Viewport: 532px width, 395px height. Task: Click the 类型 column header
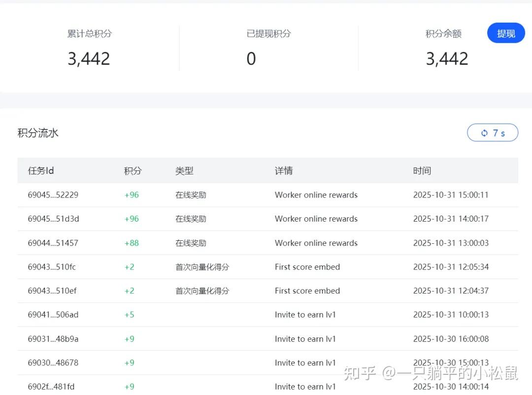click(x=184, y=171)
